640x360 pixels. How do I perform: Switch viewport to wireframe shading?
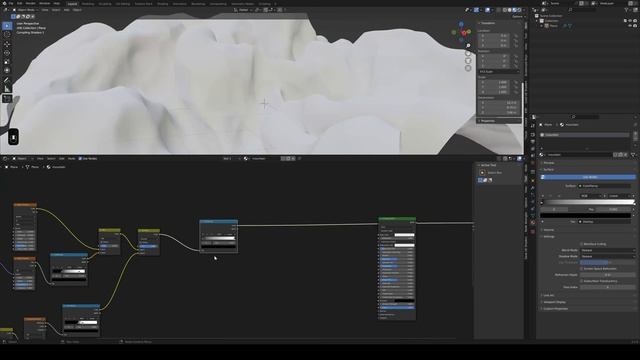(504, 10)
